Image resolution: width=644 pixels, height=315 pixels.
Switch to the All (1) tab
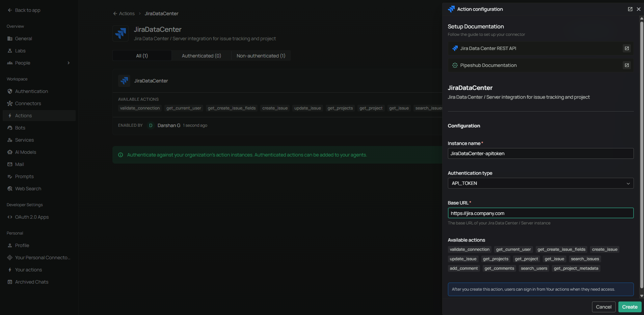(x=142, y=56)
